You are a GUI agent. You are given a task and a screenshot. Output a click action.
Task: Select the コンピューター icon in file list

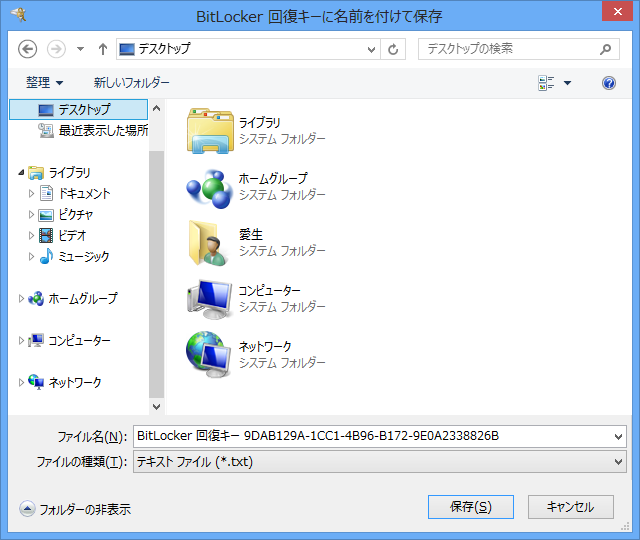pyautogui.click(x=210, y=300)
